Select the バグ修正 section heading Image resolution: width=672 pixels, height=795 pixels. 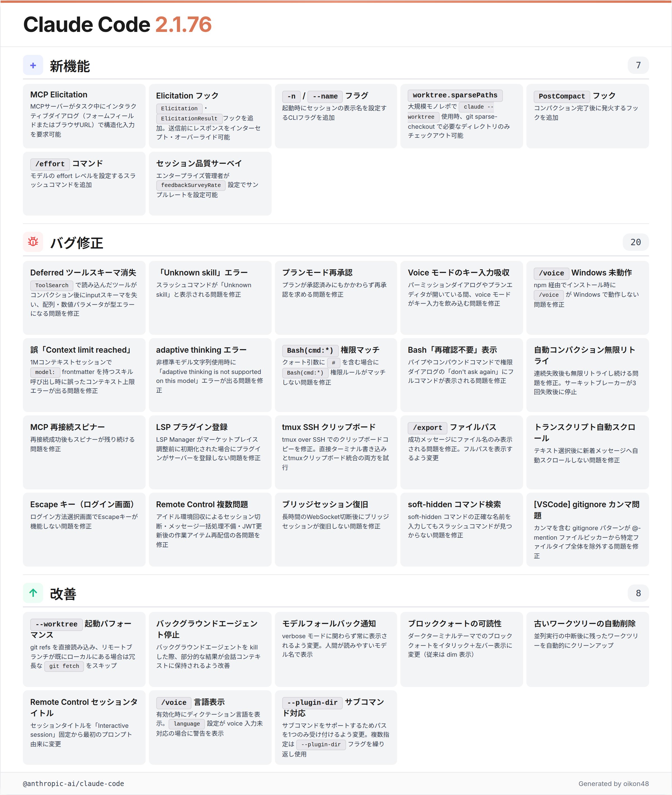coord(76,243)
